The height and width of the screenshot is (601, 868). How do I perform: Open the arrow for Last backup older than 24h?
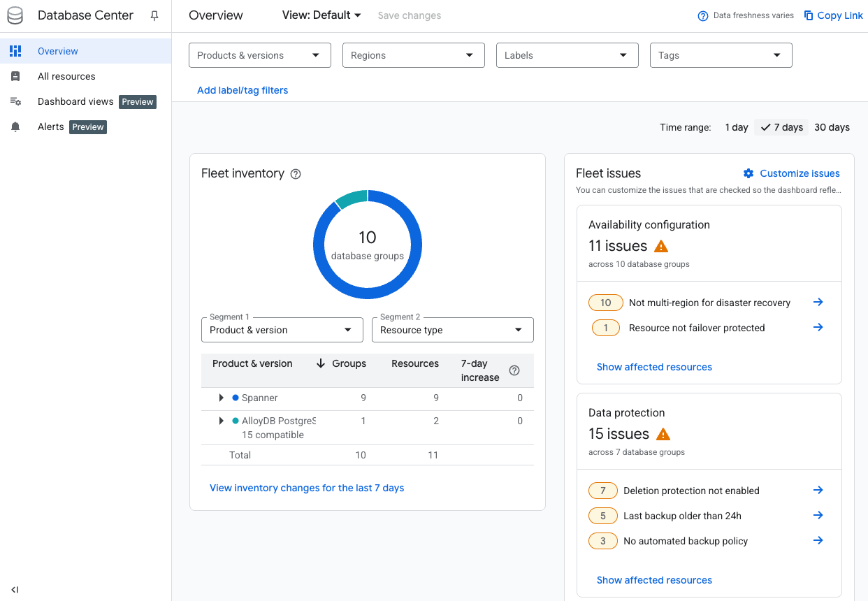[818, 516]
